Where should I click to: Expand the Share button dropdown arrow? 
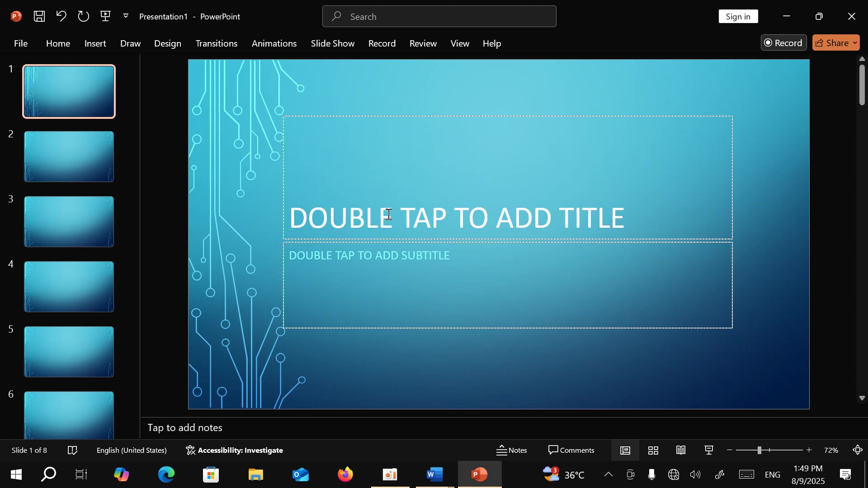pyautogui.click(x=855, y=43)
